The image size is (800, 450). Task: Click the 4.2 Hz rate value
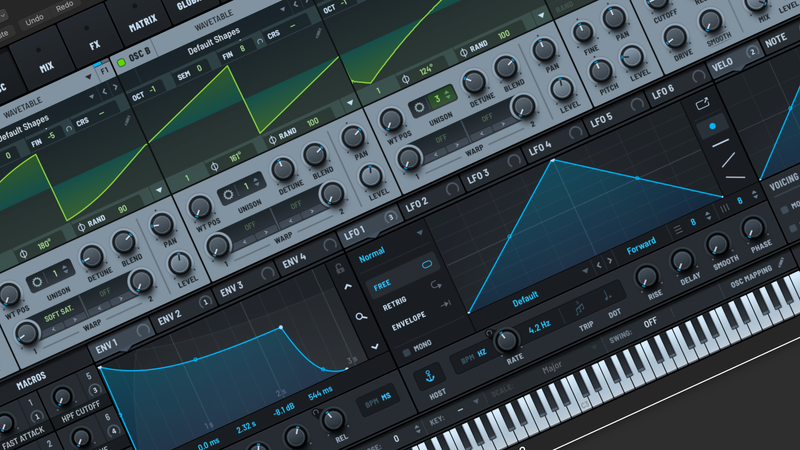(x=539, y=327)
